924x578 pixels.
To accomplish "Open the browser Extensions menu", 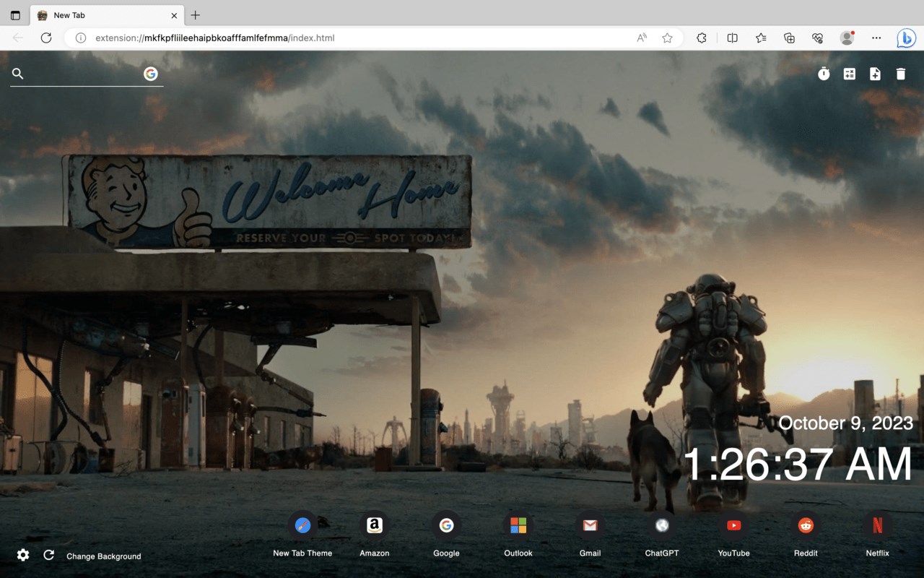I will tap(702, 38).
